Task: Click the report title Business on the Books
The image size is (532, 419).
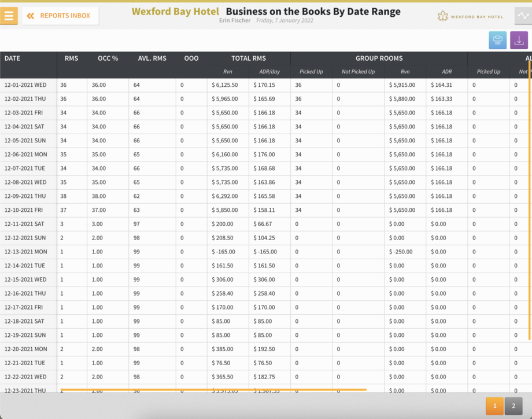Action: 313,11
